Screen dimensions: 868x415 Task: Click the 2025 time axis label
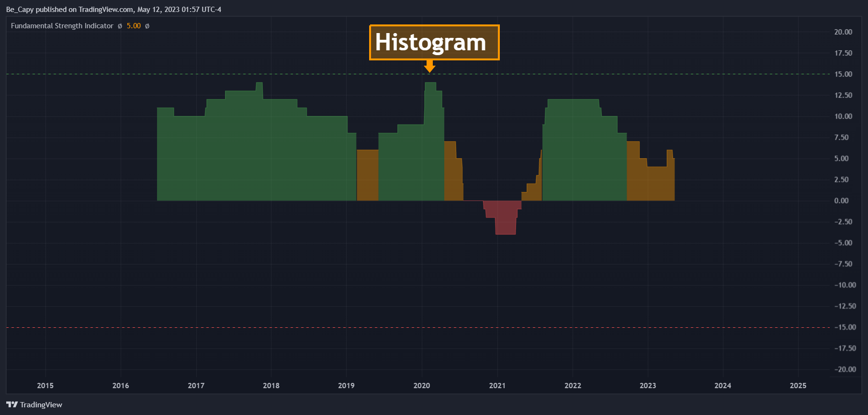pos(798,386)
